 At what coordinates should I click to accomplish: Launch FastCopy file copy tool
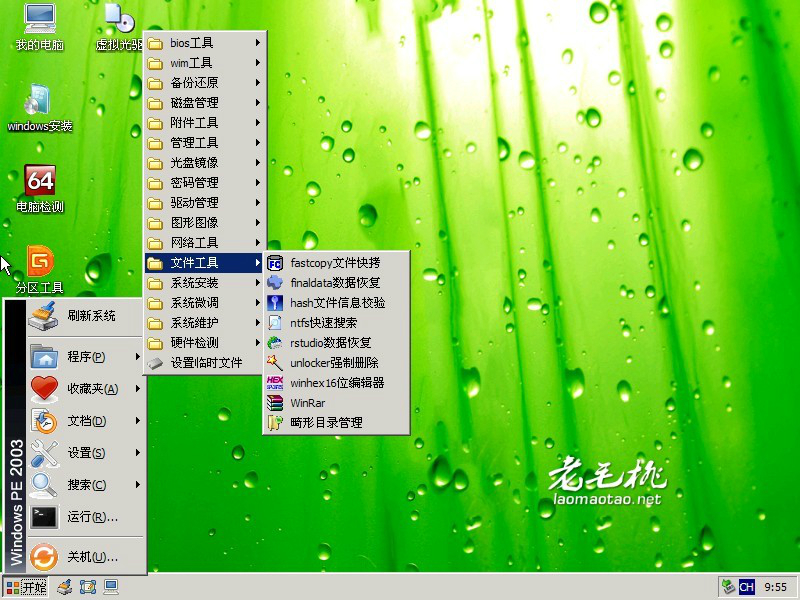tap(330, 263)
